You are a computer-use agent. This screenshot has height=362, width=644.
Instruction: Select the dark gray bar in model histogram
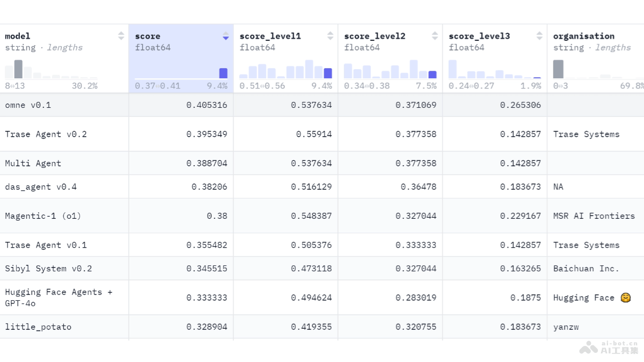pyautogui.click(x=18, y=70)
